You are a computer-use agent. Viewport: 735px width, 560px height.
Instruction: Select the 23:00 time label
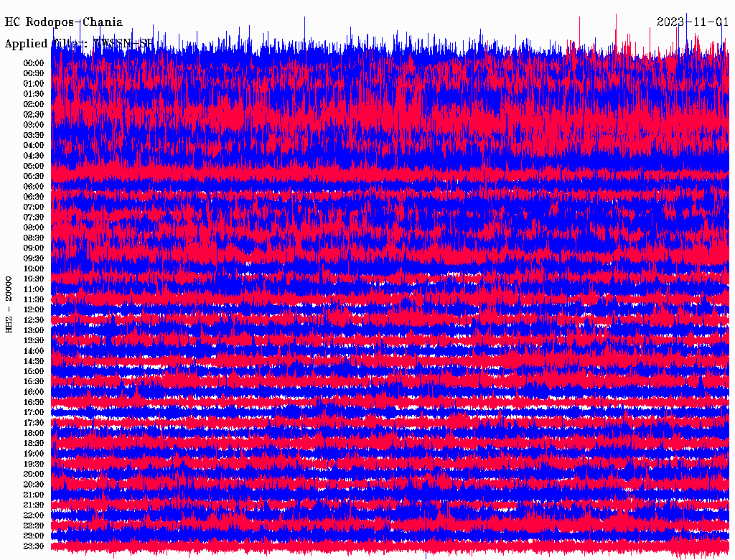[33, 536]
